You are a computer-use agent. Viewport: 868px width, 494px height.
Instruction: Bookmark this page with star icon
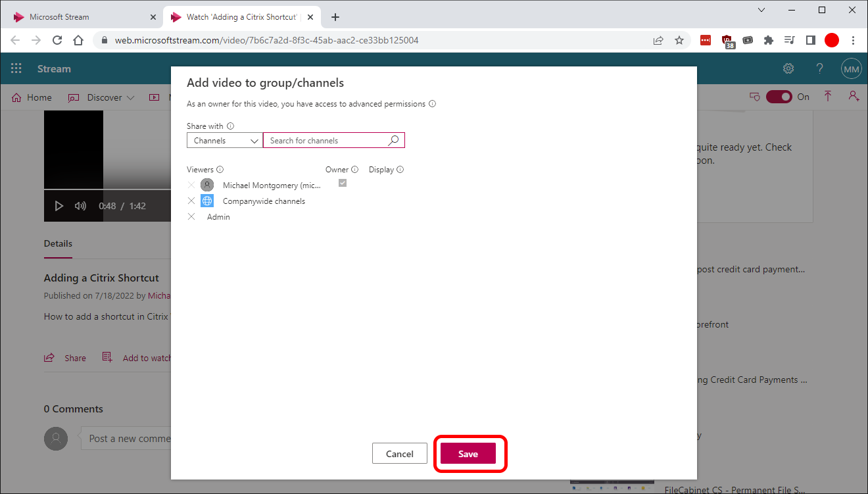click(679, 40)
